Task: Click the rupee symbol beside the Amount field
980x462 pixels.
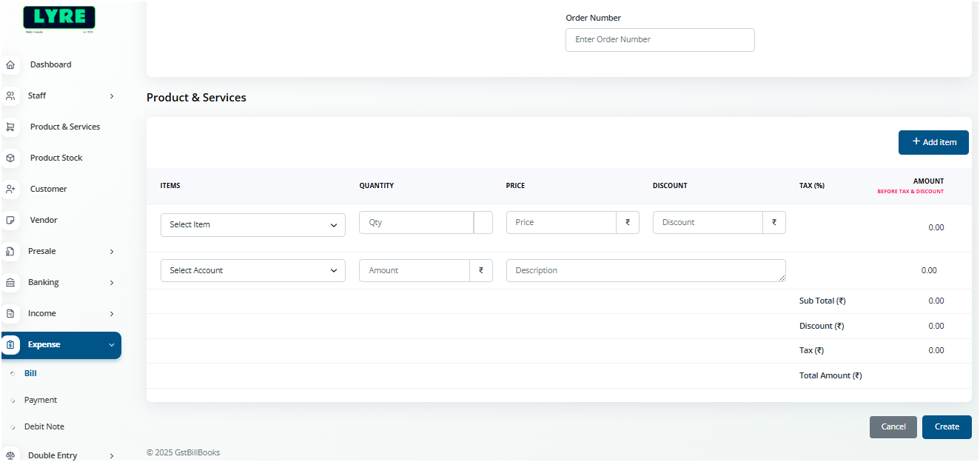Action: coord(481,270)
